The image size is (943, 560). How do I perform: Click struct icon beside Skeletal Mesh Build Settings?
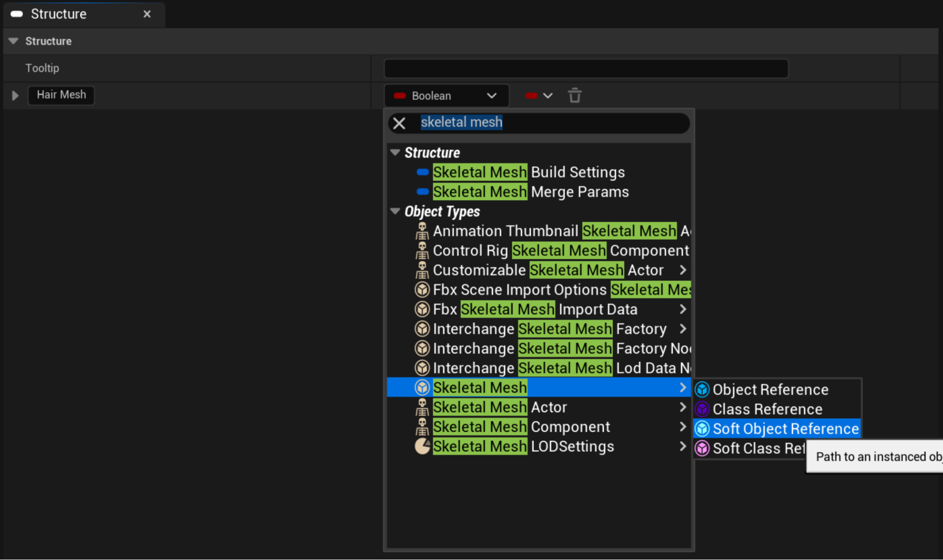[x=423, y=172]
